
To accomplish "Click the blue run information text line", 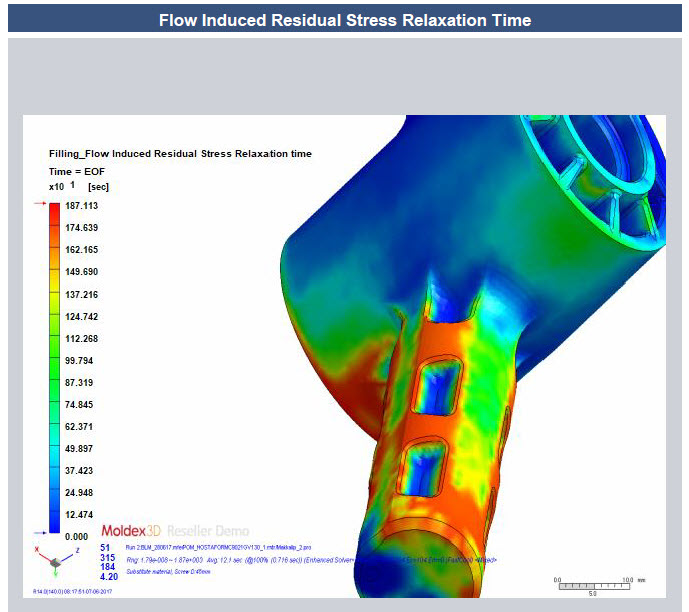I will coord(238,548).
